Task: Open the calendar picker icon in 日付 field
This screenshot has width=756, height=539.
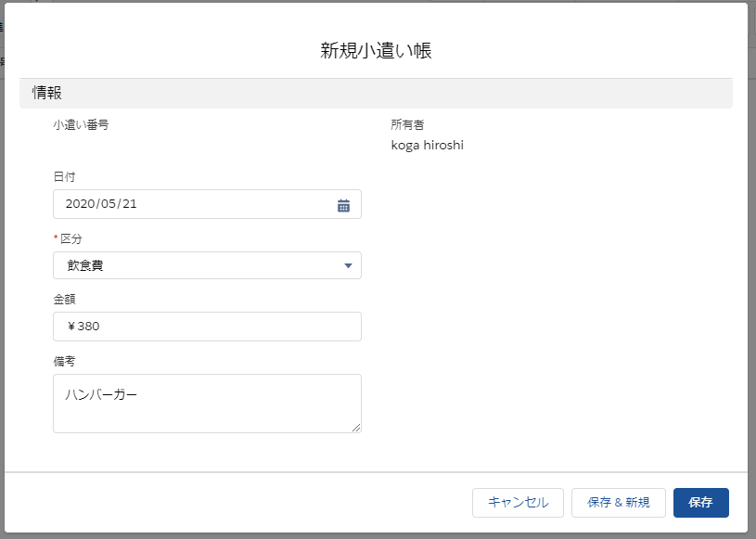Action: coord(343,205)
